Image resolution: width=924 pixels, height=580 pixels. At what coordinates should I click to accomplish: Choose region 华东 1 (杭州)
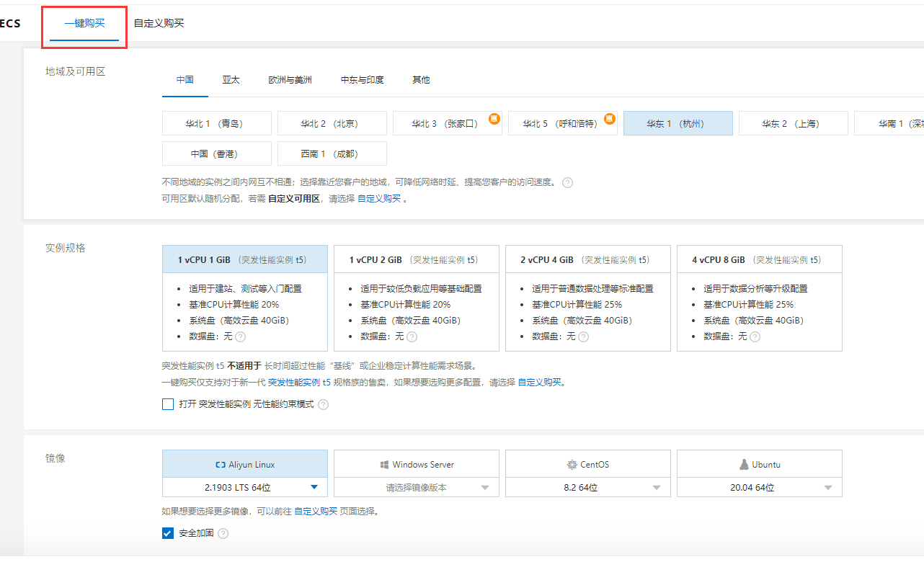click(x=678, y=123)
